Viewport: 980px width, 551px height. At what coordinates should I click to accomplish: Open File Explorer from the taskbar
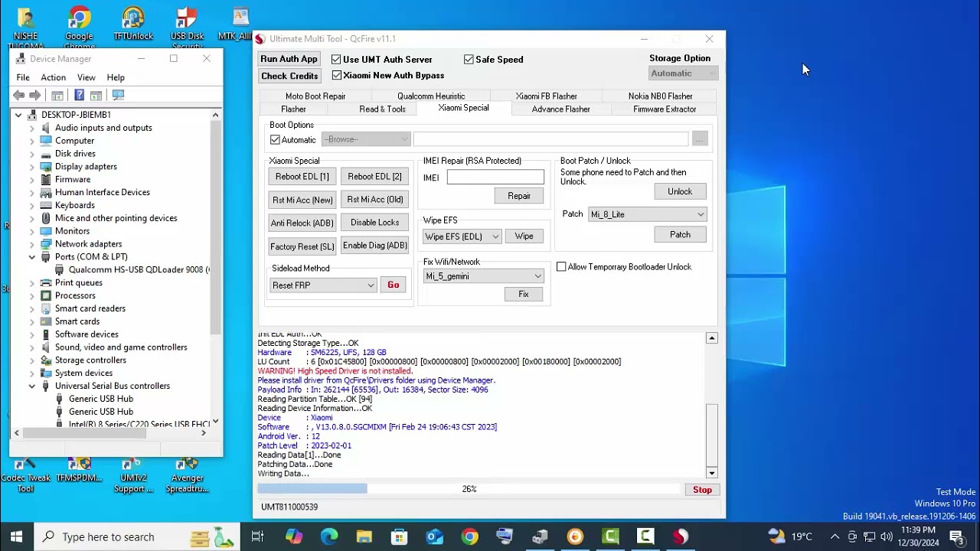pyautogui.click(x=364, y=536)
